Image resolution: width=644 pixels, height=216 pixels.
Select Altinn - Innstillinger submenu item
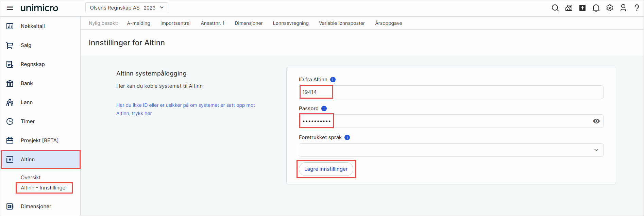pos(44,188)
